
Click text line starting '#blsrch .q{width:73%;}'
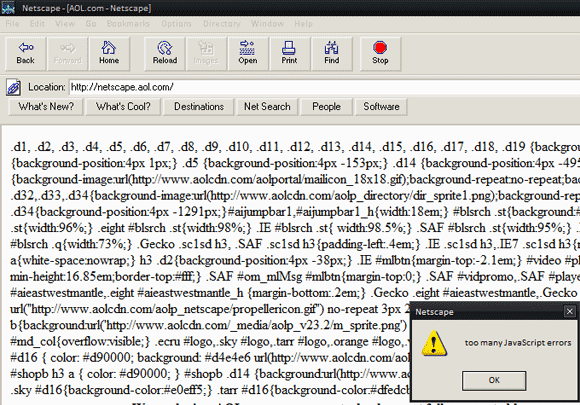tap(295, 244)
